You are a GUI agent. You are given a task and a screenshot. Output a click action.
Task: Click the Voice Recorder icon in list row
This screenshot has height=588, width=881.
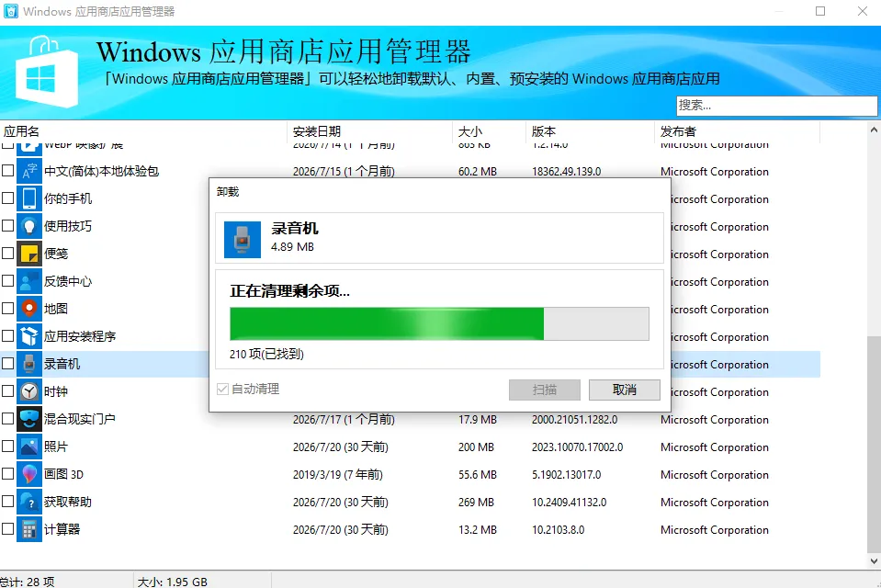coord(29,364)
